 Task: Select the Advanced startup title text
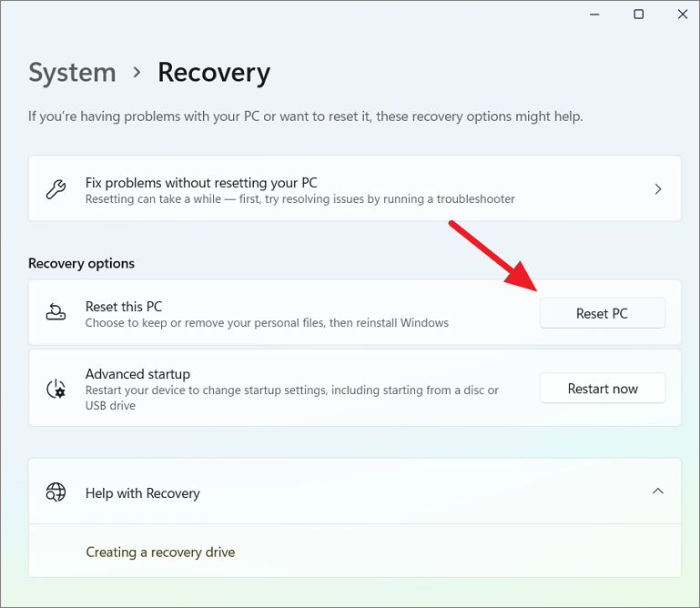tap(138, 374)
